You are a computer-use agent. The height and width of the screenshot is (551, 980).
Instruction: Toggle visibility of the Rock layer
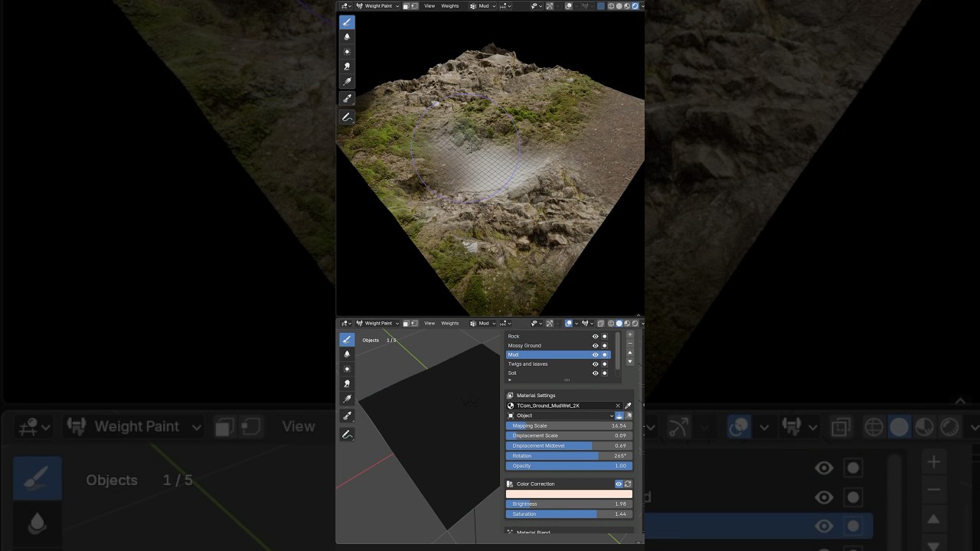[595, 336]
